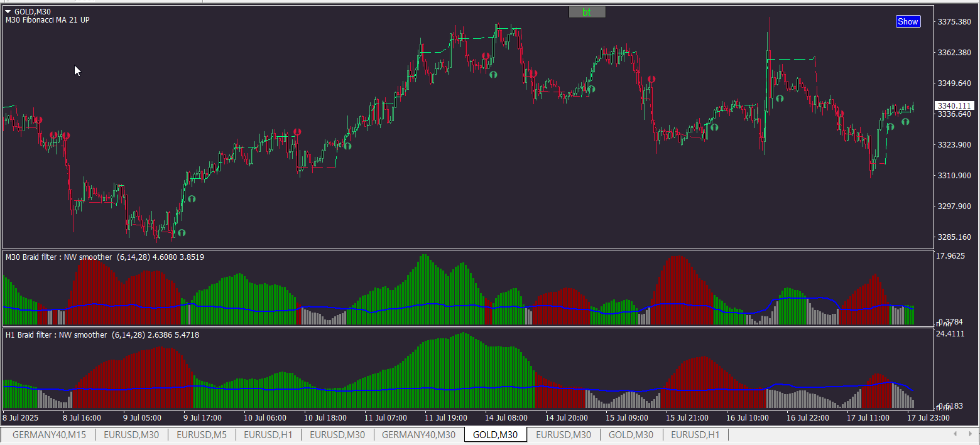Click the current price label 3340.111
Viewport: 980px width, 445px height.
[955, 105]
